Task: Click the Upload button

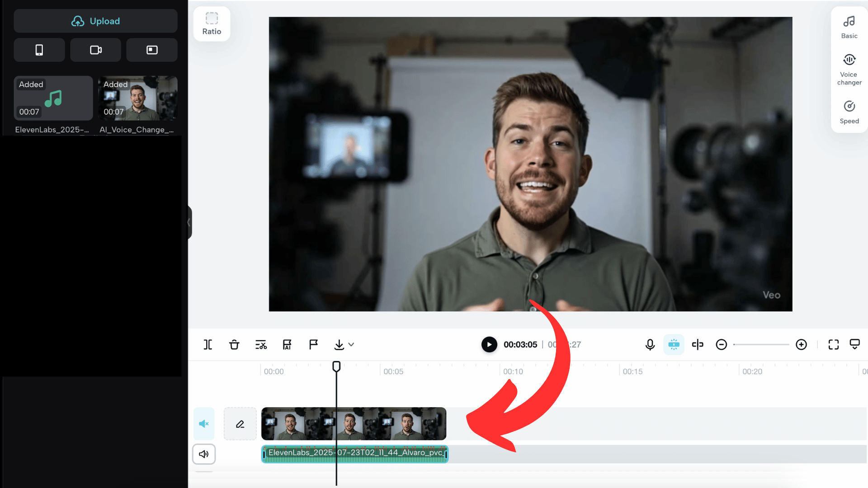Action: click(95, 21)
